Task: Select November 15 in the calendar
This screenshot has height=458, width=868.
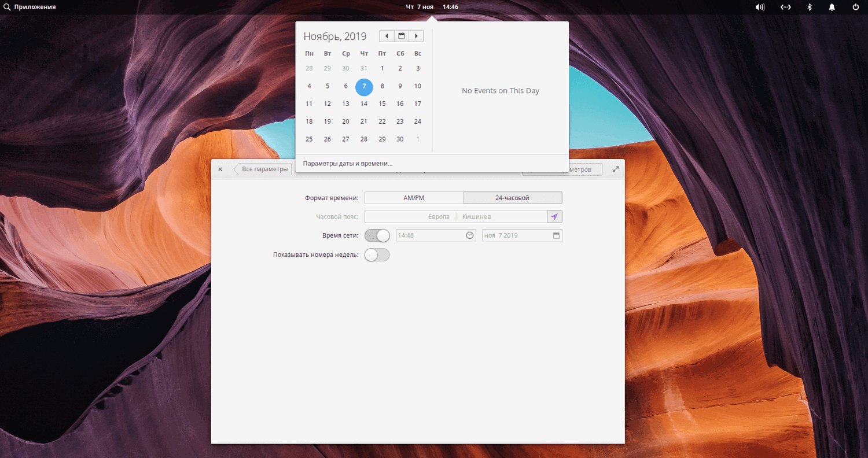Action: (x=382, y=104)
